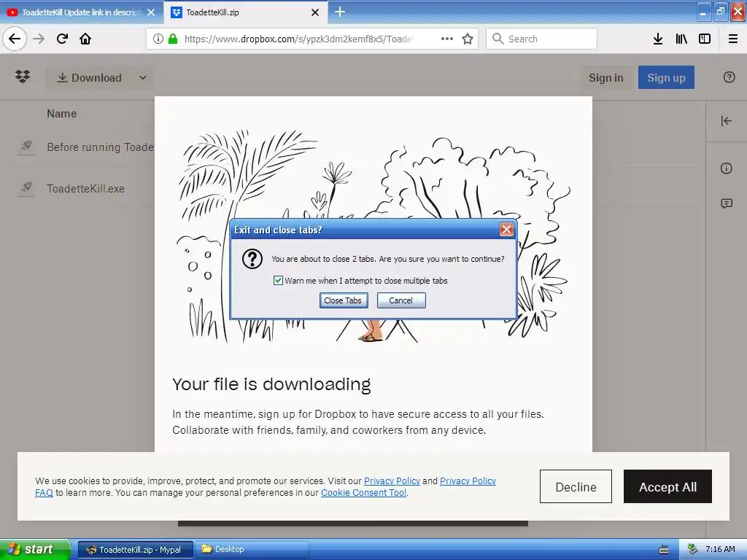The width and height of the screenshot is (747, 560).
Task: Click the Dropbox Download button
Action: (x=90, y=77)
